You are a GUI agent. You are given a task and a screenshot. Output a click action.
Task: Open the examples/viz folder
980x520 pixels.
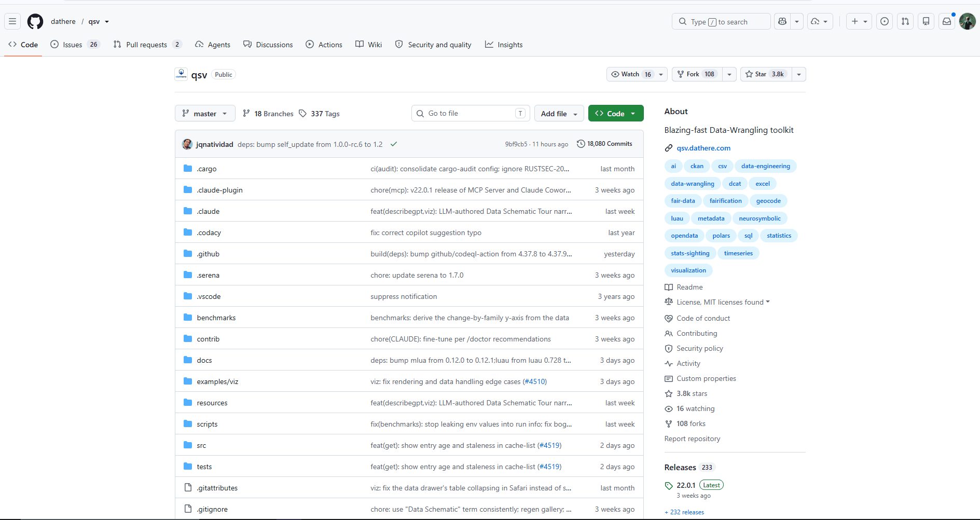click(x=217, y=381)
